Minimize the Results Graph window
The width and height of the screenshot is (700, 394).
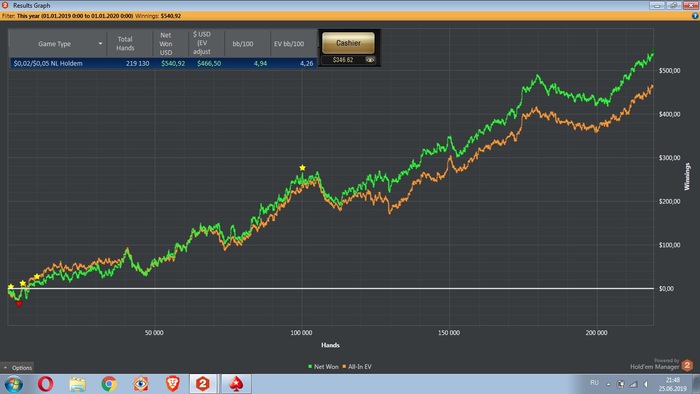(657, 5)
